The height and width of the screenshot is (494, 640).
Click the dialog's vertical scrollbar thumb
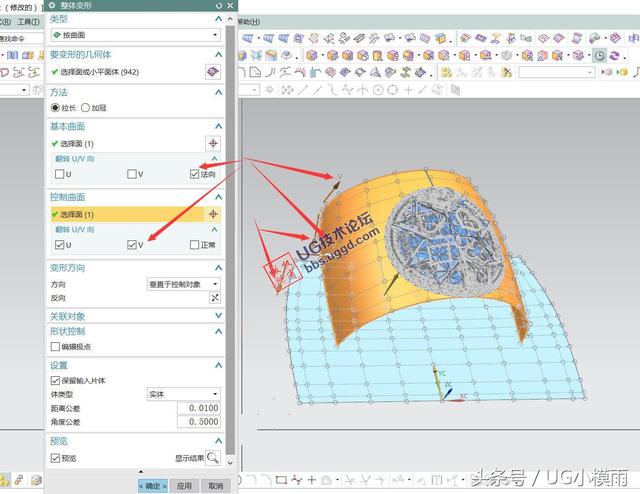[230, 239]
